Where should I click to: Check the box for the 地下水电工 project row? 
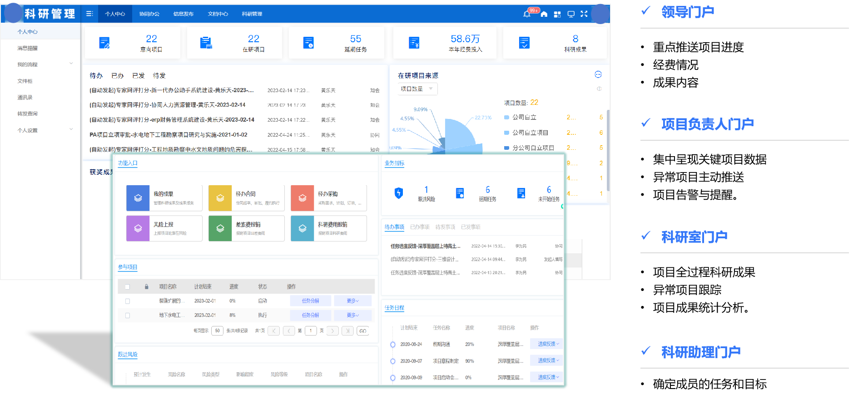pyautogui.click(x=127, y=315)
